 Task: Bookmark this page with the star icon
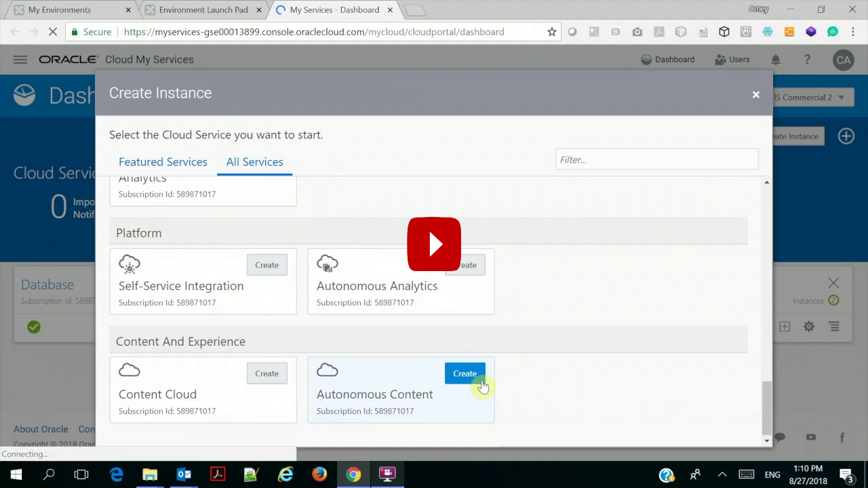[x=551, y=32]
